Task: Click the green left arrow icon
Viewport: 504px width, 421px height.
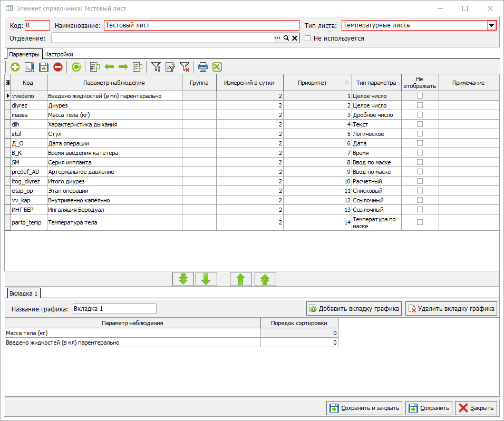Action: coord(109,67)
